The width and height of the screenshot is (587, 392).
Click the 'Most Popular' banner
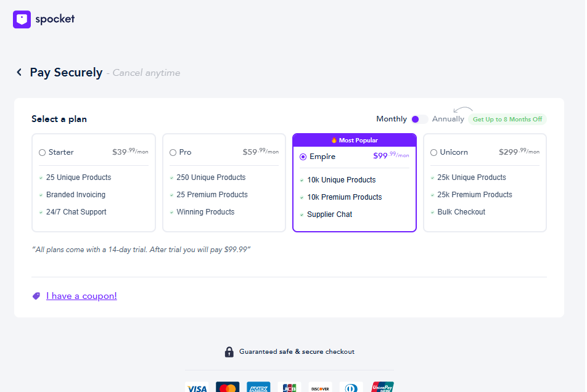[355, 141]
